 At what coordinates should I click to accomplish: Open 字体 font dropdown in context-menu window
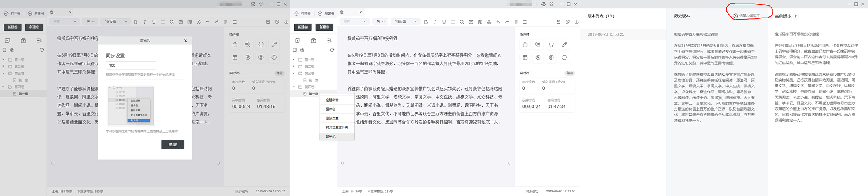[355, 22]
